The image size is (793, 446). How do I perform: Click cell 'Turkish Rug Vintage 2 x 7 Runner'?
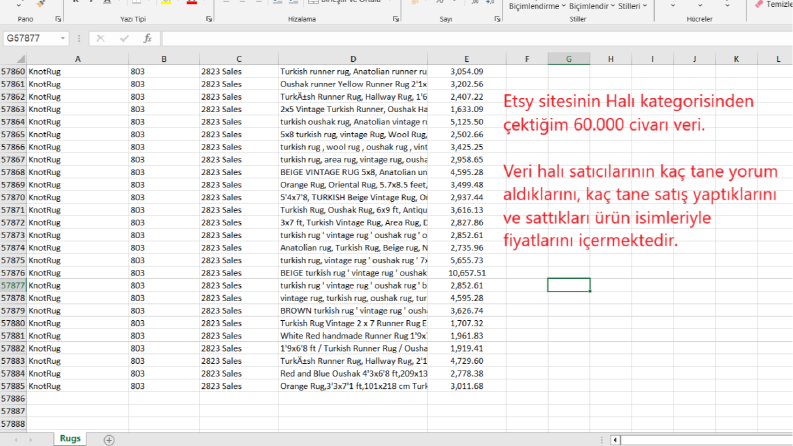click(x=353, y=323)
